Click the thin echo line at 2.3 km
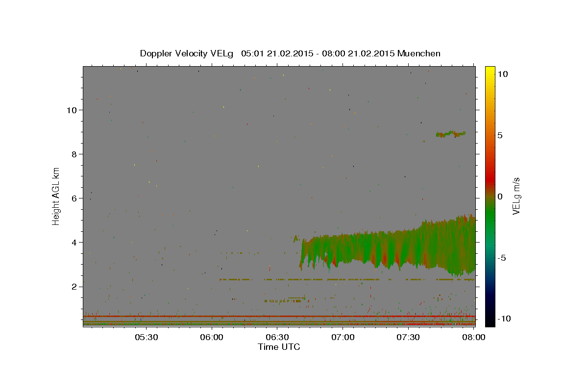This screenshot has width=588, height=392. click(347, 279)
